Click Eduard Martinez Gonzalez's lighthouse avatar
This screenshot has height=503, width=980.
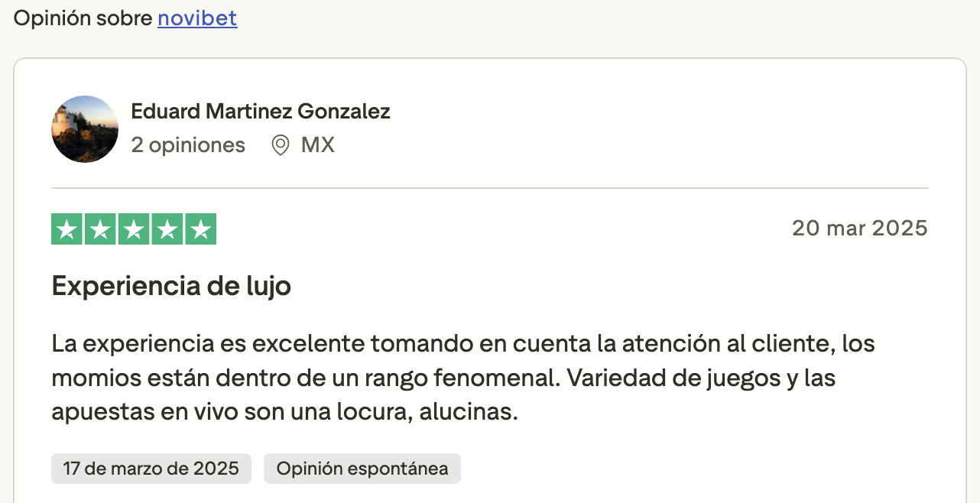coord(85,129)
